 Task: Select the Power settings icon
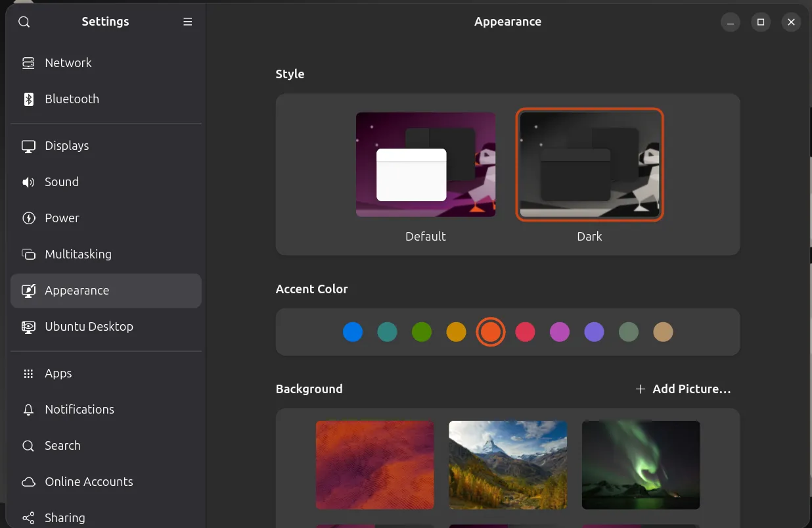28,218
